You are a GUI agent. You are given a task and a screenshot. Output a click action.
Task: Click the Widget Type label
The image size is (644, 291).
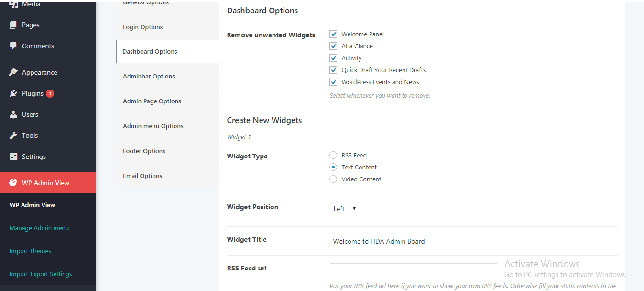pos(247,156)
